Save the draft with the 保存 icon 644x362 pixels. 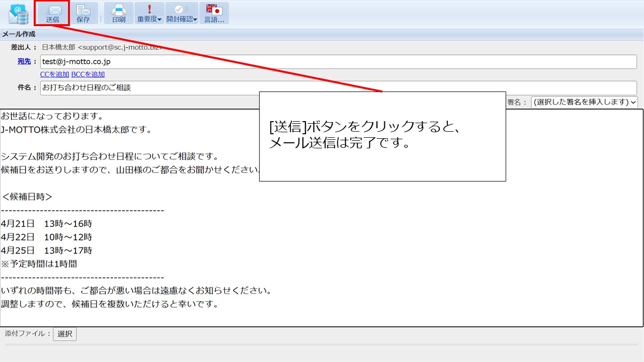pyautogui.click(x=83, y=14)
